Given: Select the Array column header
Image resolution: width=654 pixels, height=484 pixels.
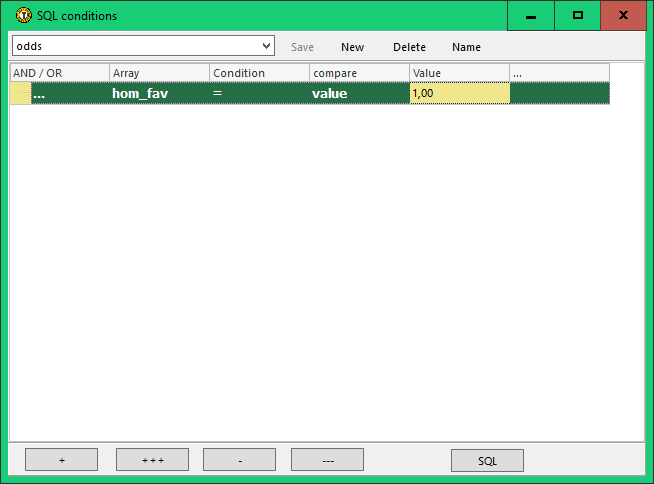Looking at the screenshot, I should 159,73.
